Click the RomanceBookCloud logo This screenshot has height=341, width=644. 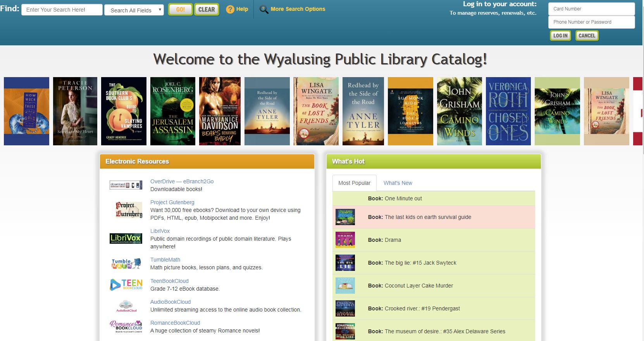coord(126,326)
